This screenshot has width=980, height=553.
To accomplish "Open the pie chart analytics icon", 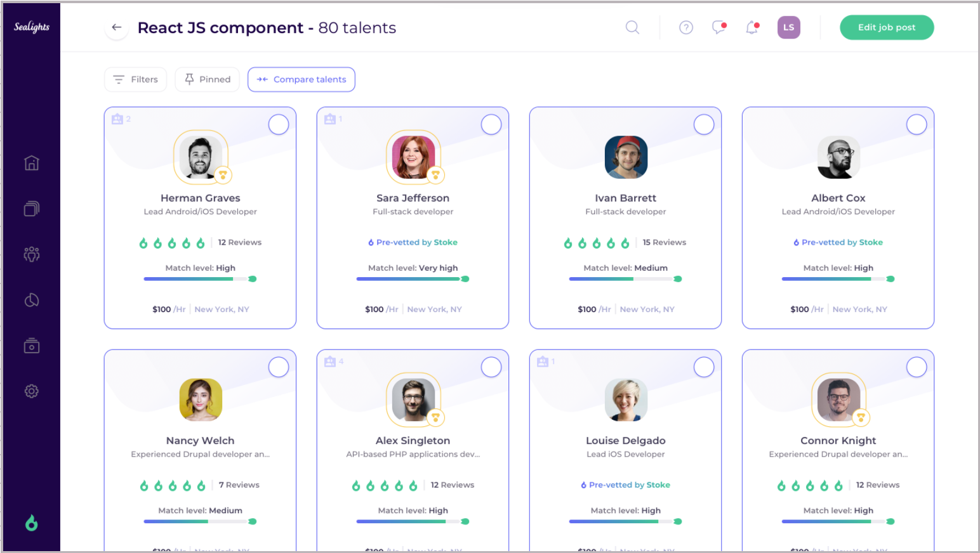I will tap(32, 300).
